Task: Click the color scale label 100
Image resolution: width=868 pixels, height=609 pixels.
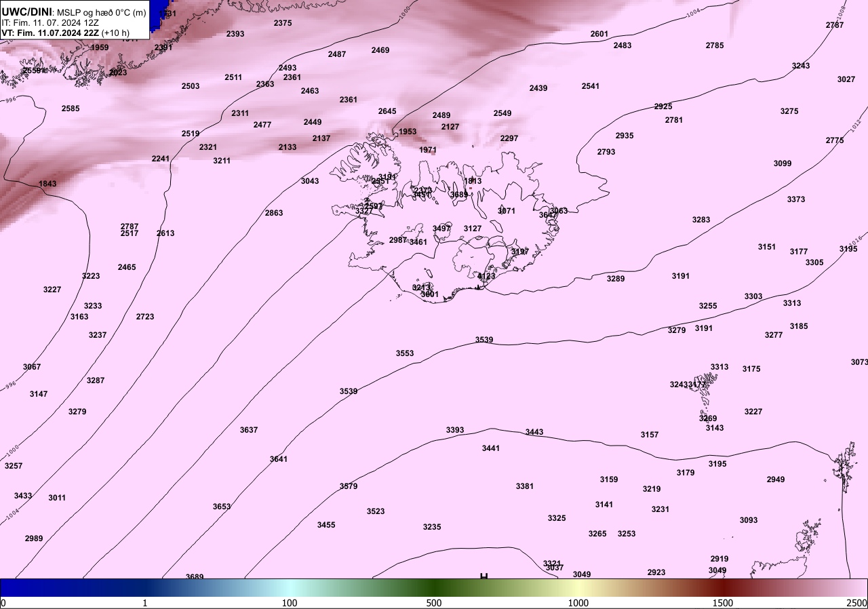Action: (290, 603)
